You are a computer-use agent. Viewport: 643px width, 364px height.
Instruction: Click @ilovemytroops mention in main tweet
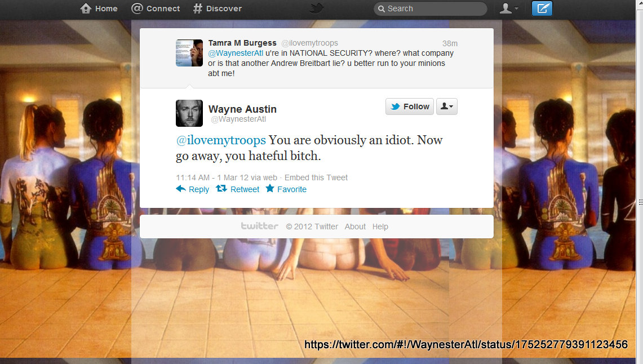(x=221, y=140)
